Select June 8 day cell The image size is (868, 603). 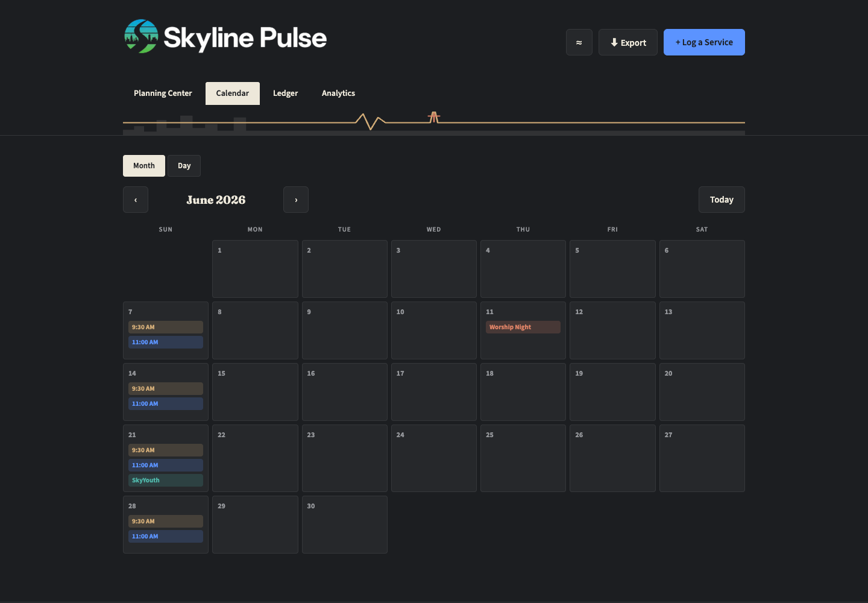(255, 330)
